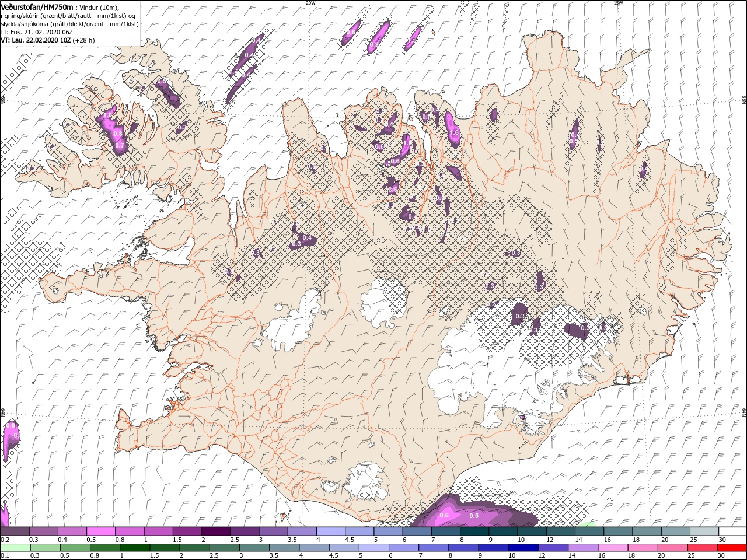The image size is (747, 560).
Task: Click the '20W' longitude label
Action: (x=310, y=3)
